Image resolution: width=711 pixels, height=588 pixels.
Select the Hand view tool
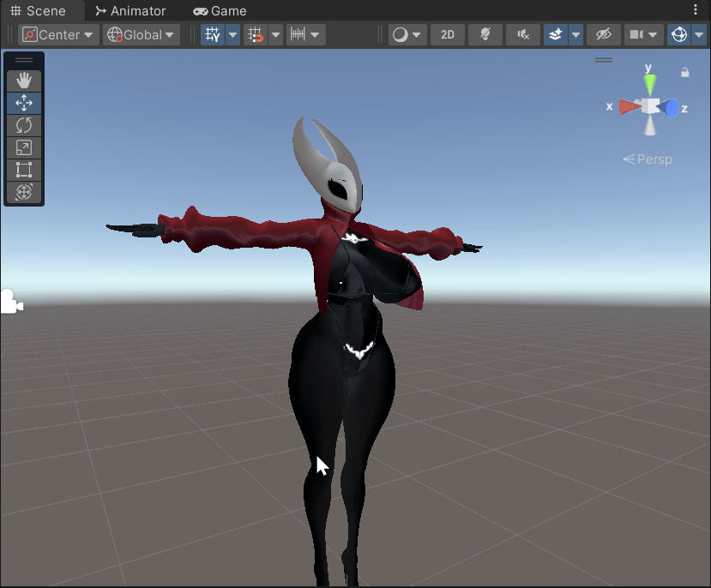coord(24,81)
